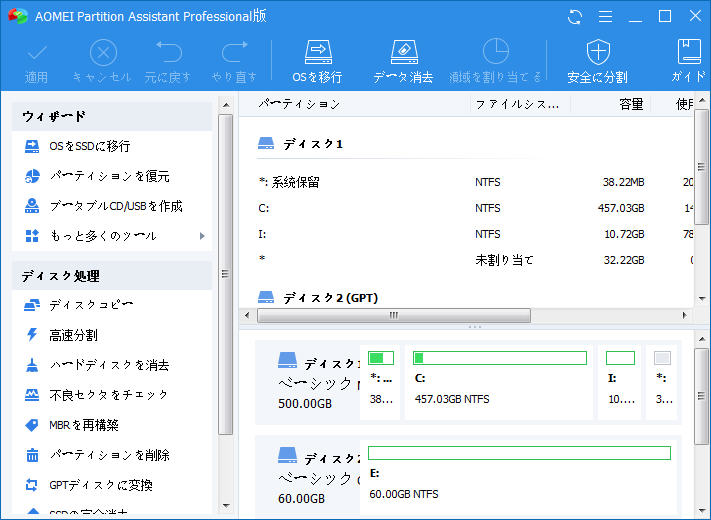Click the left arrow of horizontal scrollbar
Screen dimensions: 711x520
point(247,315)
